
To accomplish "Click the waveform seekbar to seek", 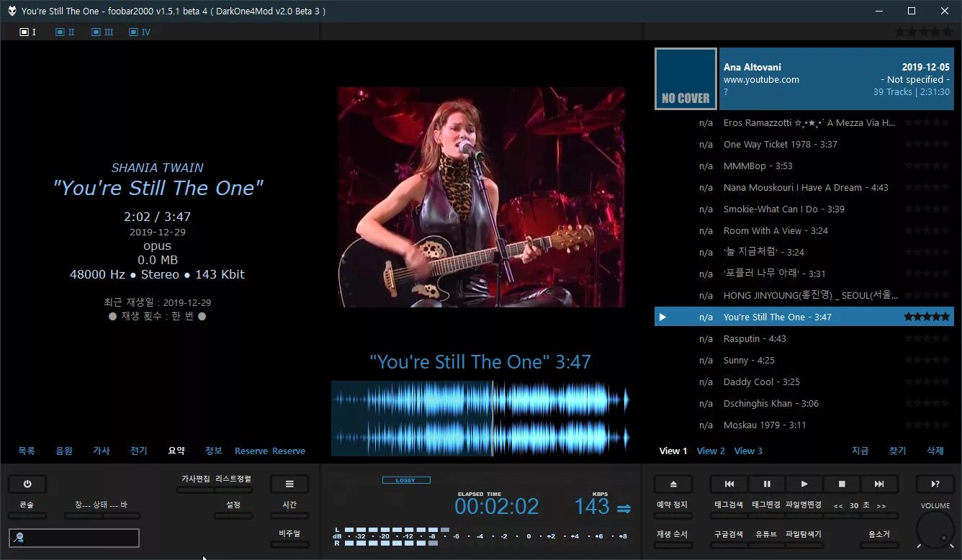I will (480, 418).
